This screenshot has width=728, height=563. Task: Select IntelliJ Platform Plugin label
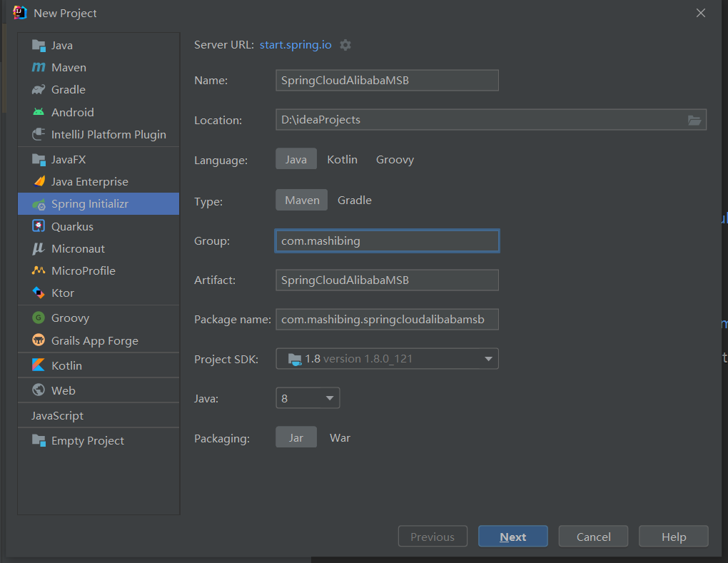108,135
